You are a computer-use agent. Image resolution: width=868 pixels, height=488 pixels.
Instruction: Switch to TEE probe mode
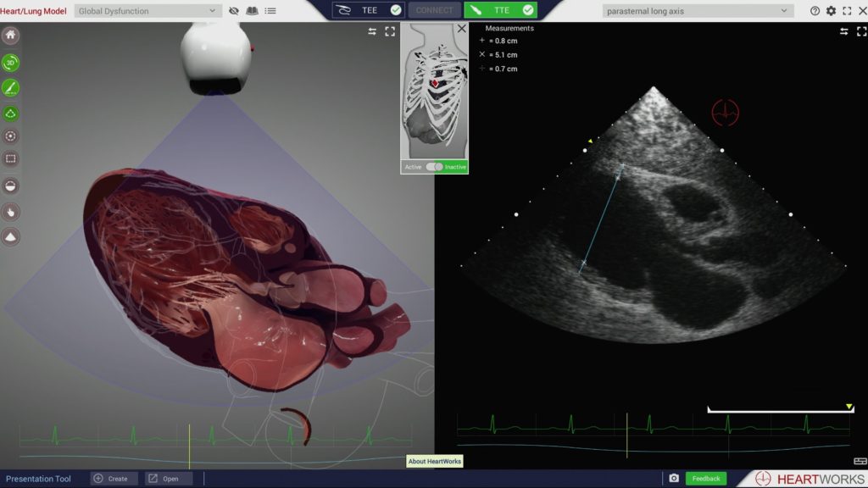368,10
